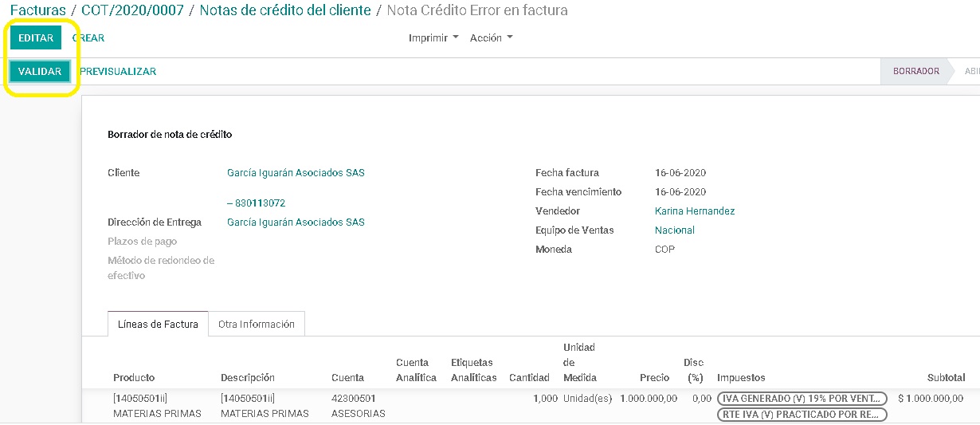Click the Unidad(es) unit cell
Image resolution: width=980 pixels, height=425 pixels.
coord(588,398)
